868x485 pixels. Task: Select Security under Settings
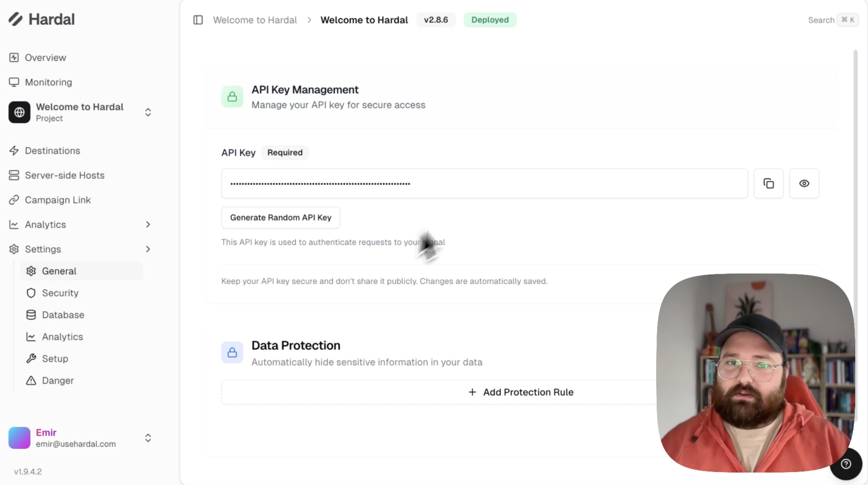tap(60, 293)
